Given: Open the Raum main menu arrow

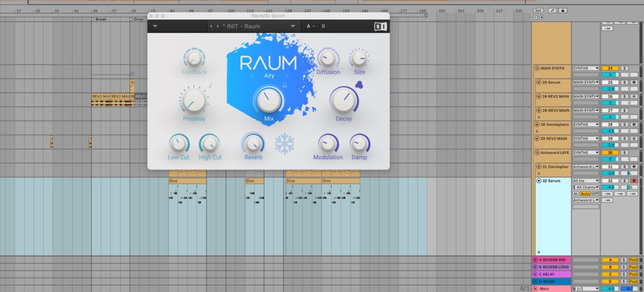Looking at the screenshot, I should pos(155,26).
